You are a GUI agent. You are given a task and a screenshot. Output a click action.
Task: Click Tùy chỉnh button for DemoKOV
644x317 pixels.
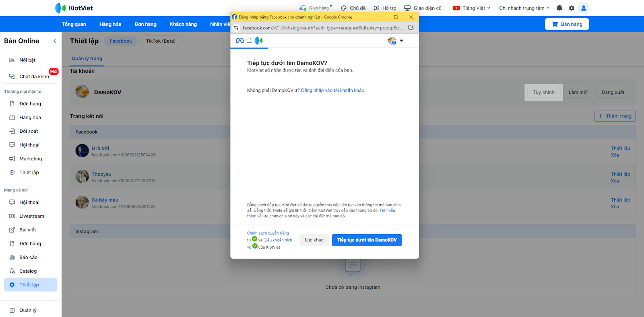pyautogui.click(x=544, y=93)
